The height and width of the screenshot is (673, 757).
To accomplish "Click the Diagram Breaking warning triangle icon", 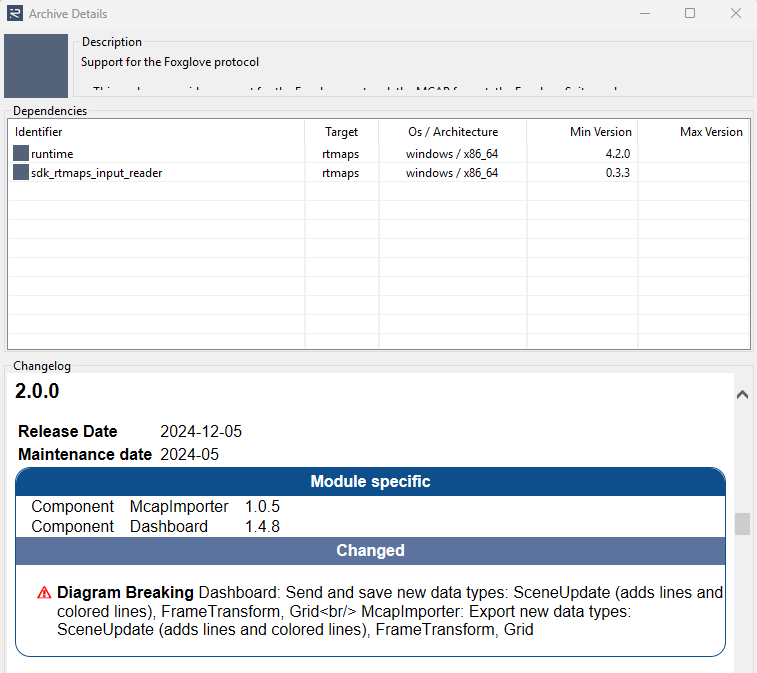I will (44, 592).
